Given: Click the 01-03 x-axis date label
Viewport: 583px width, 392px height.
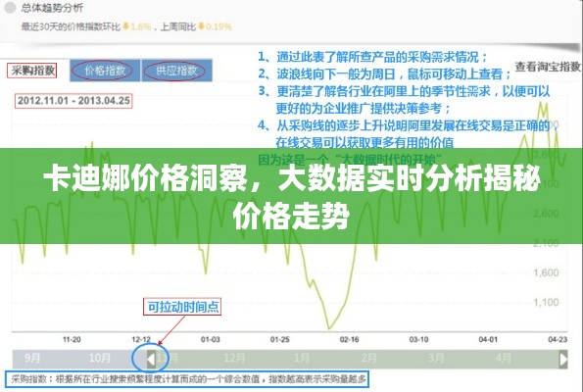Looking at the screenshot, I should (x=211, y=339).
